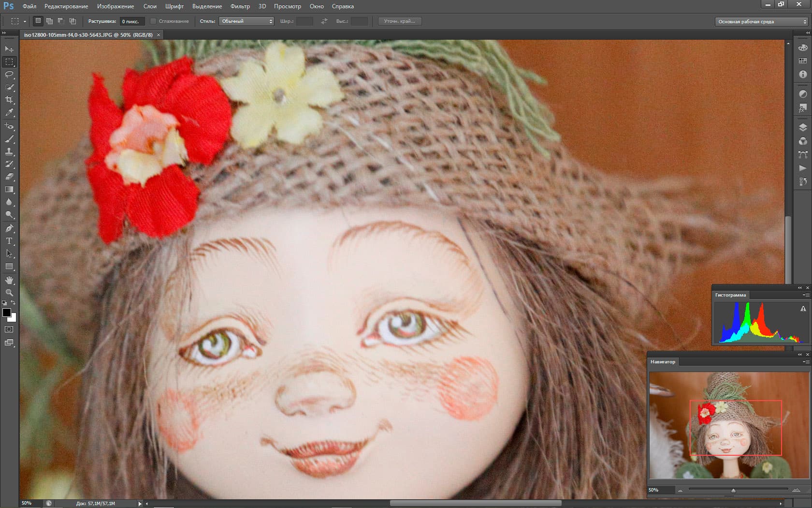Image resolution: width=812 pixels, height=508 pixels.
Task: Open the Основная рабочая среда workspace dropdown
Action: (761, 22)
